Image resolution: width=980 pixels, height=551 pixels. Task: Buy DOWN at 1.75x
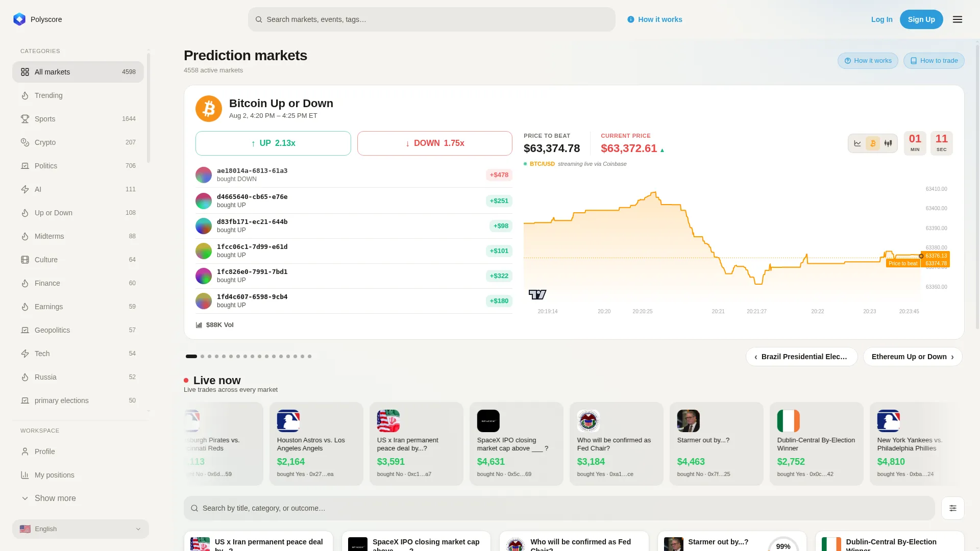point(435,143)
